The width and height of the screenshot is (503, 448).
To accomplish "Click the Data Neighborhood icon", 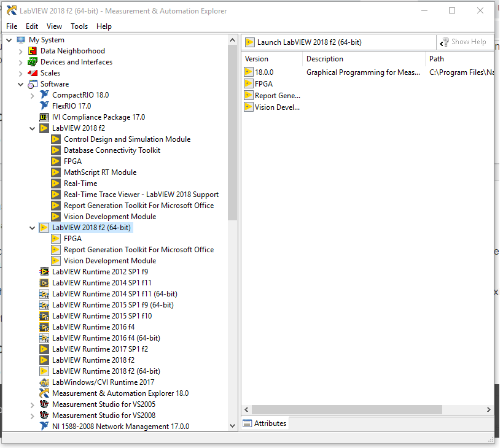I will [33, 51].
